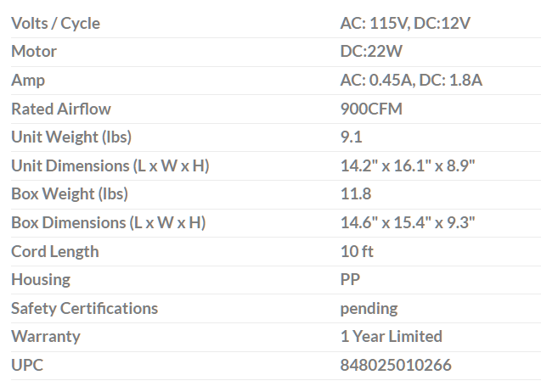Click the PP housing value
Image resolution: width=541 pixels, height=392 pixels.
349,279
